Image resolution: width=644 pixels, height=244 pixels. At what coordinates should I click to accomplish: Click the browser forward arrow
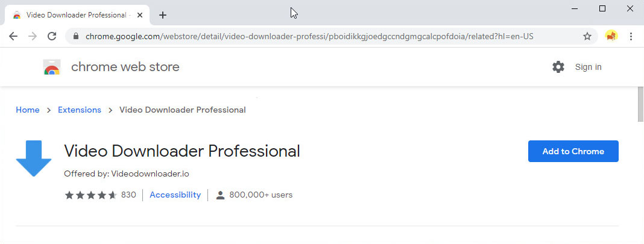point(33,37)
